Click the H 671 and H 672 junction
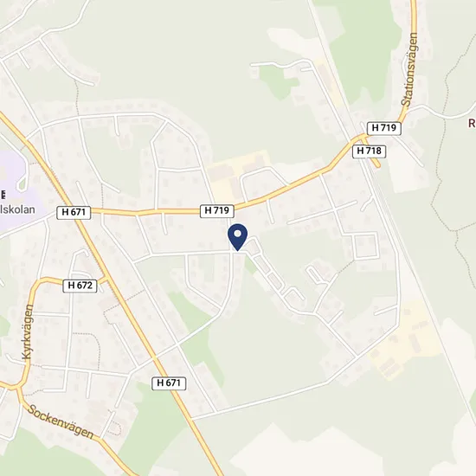 point(106,279)
